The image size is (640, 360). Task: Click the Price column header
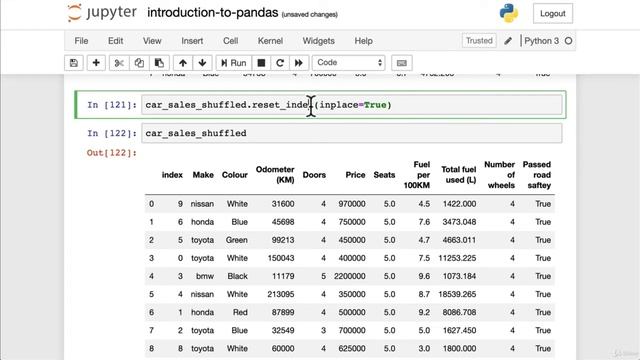point(355,175)
